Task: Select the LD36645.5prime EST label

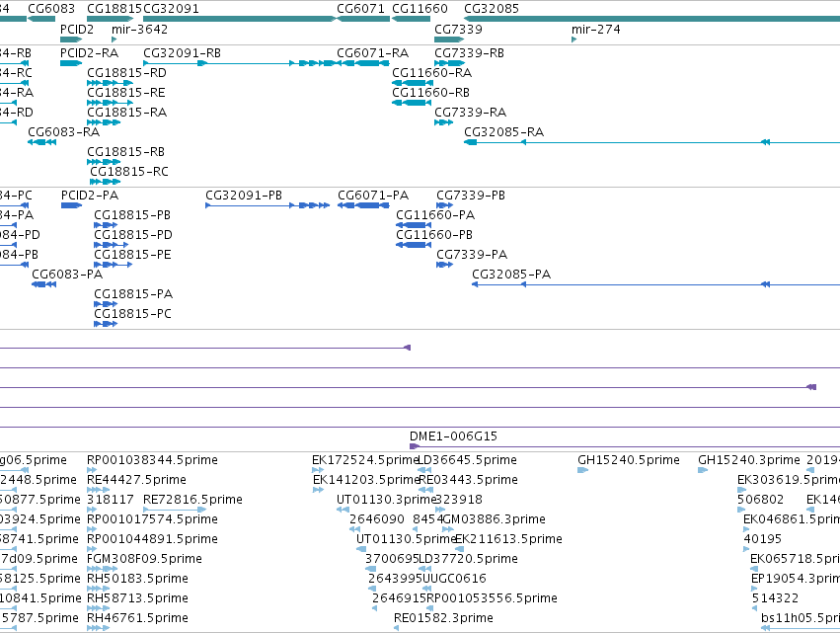Action: (x=467, y=460)
